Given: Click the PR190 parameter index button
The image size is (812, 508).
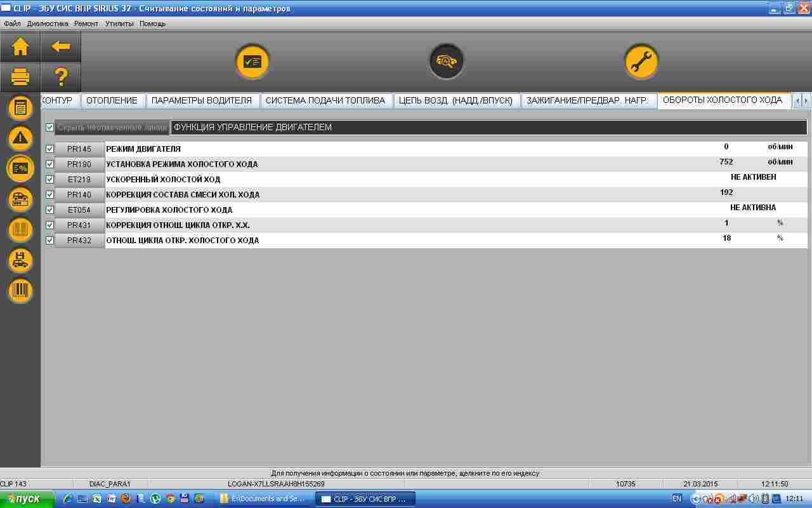Looking at the screenshot, I should [79, 164].
